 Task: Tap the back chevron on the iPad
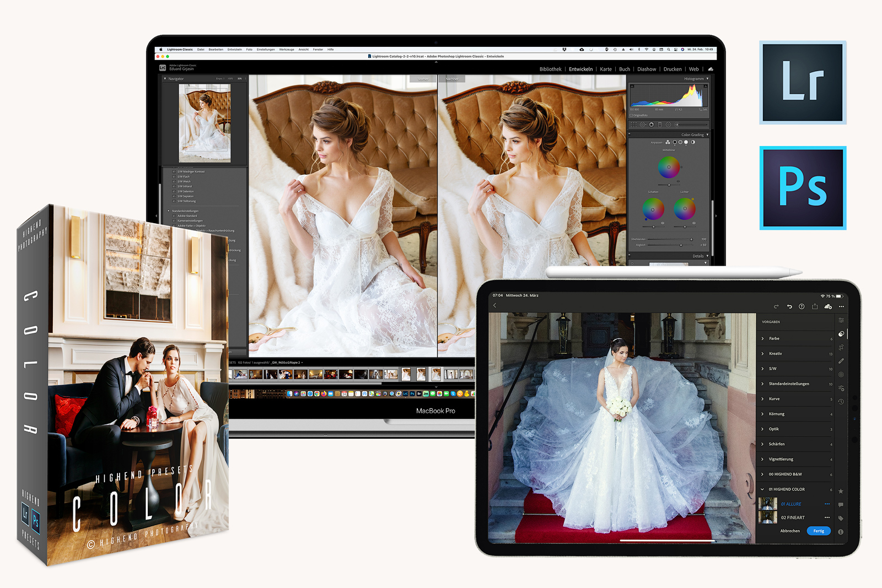(x=494, y=305)
